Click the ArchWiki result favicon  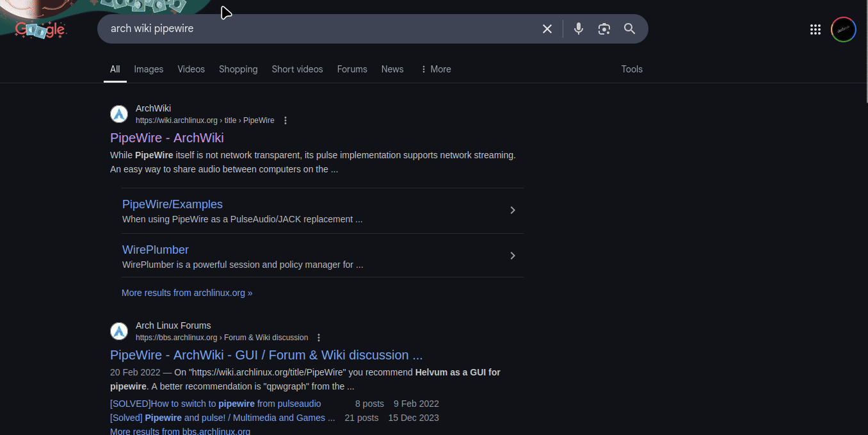pyautogui.click(x=119, y=114)
